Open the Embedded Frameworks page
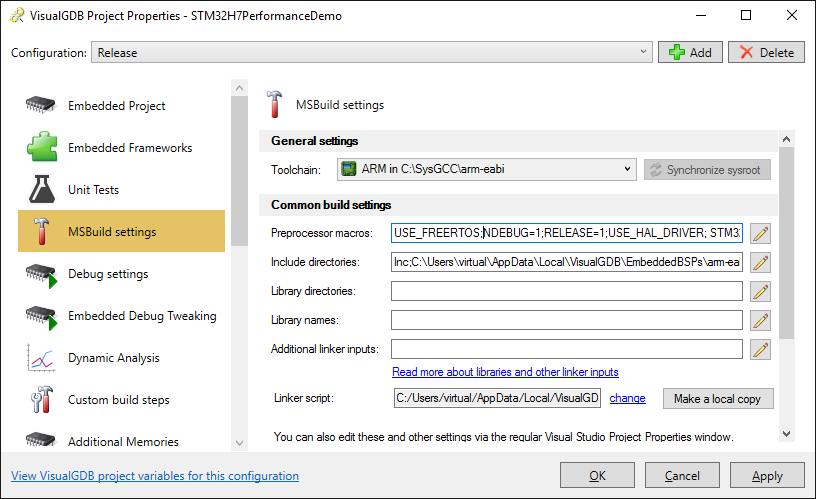 [x=121, y=147]
